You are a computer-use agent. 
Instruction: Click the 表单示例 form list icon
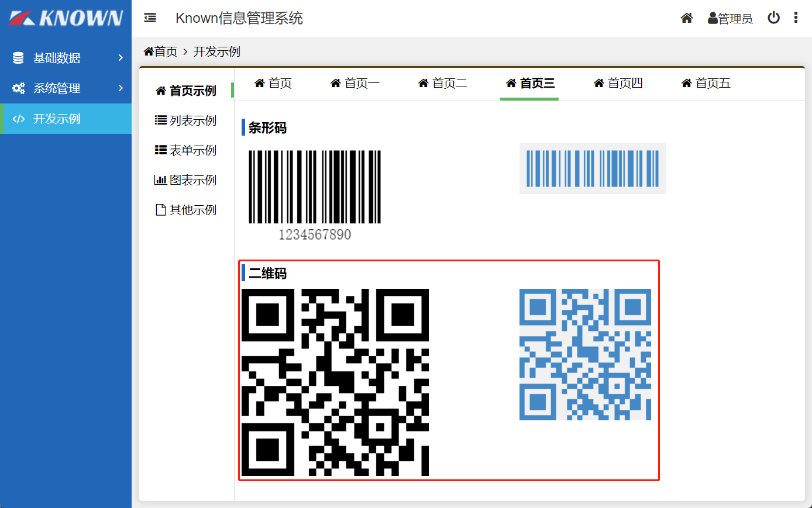(160, 150)
